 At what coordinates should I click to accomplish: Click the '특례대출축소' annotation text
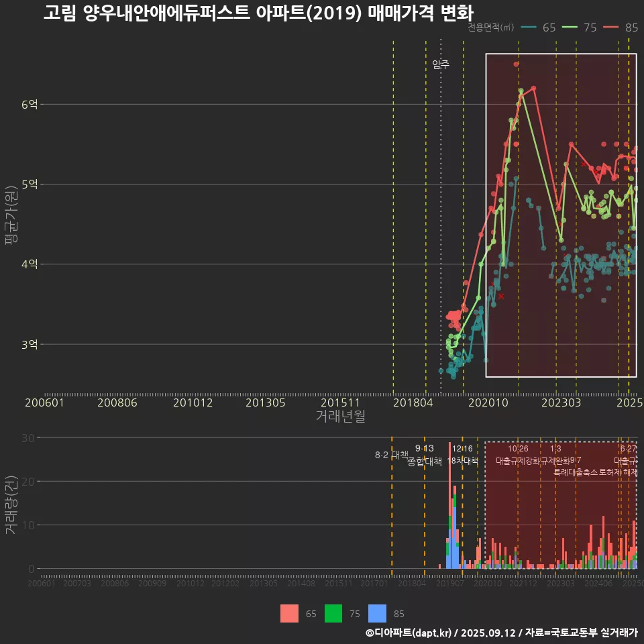576,472
